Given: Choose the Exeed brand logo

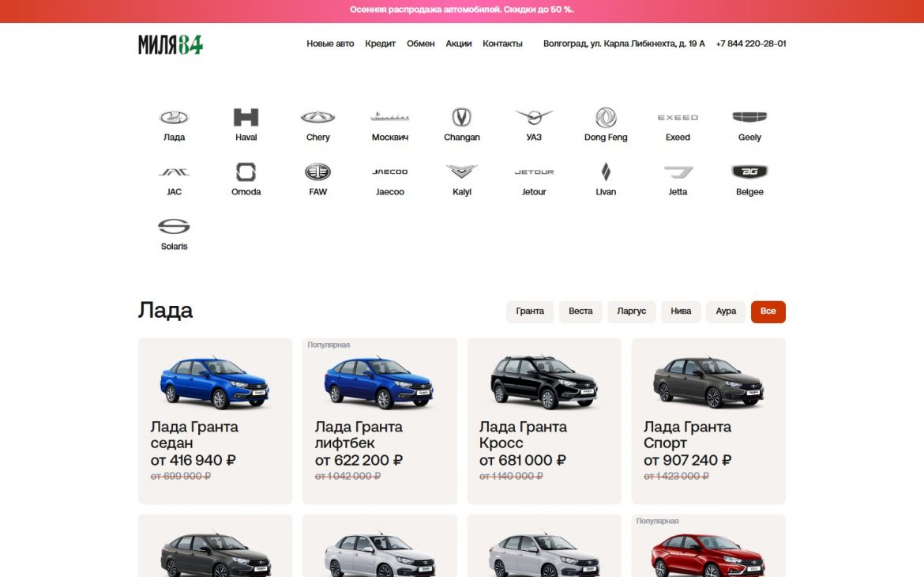Looking at the screenshot, I should 678,118.
